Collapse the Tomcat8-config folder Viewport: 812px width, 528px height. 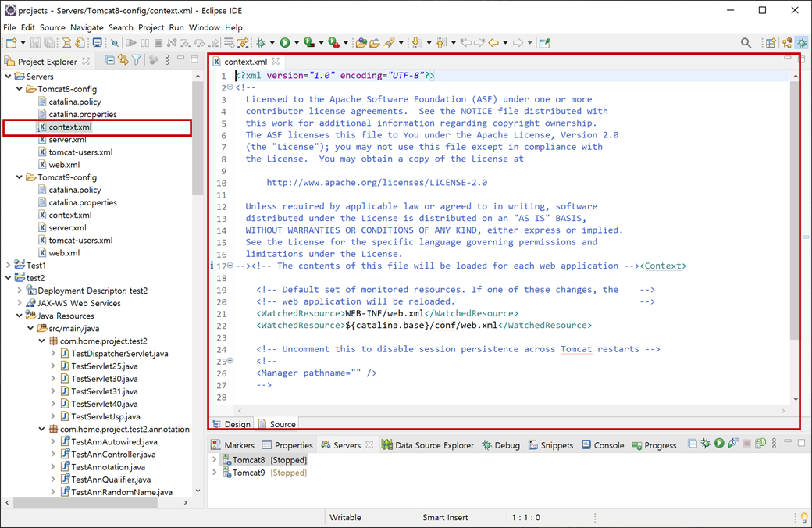tap(20, 89)
